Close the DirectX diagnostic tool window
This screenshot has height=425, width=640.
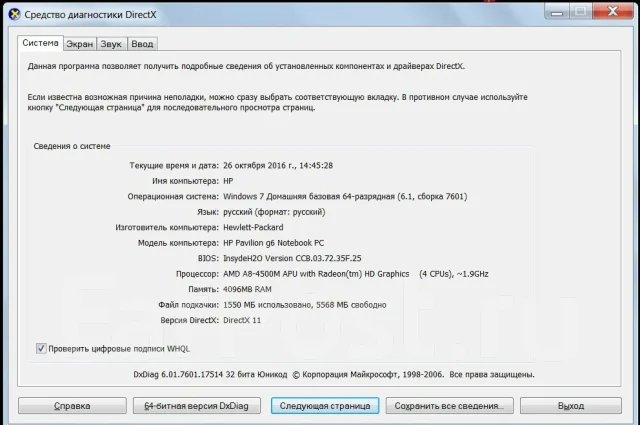pyautogui.click(x=612, y=12)
